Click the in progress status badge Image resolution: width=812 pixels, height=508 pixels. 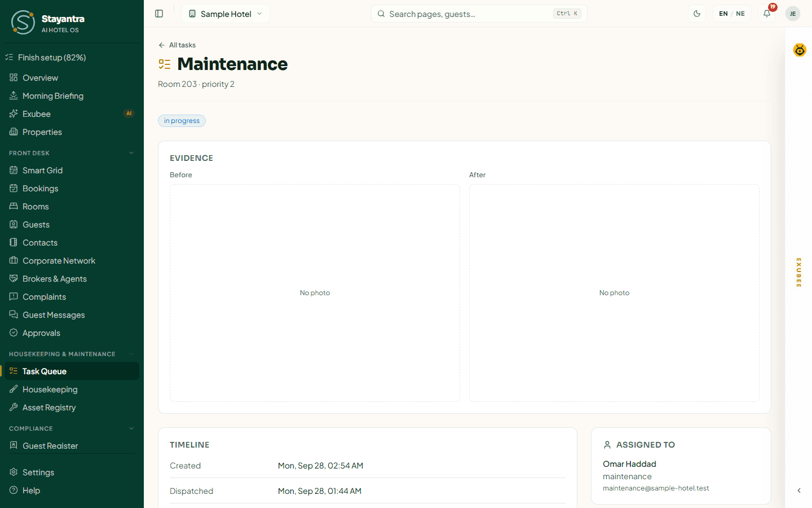(x=182, y=121)
